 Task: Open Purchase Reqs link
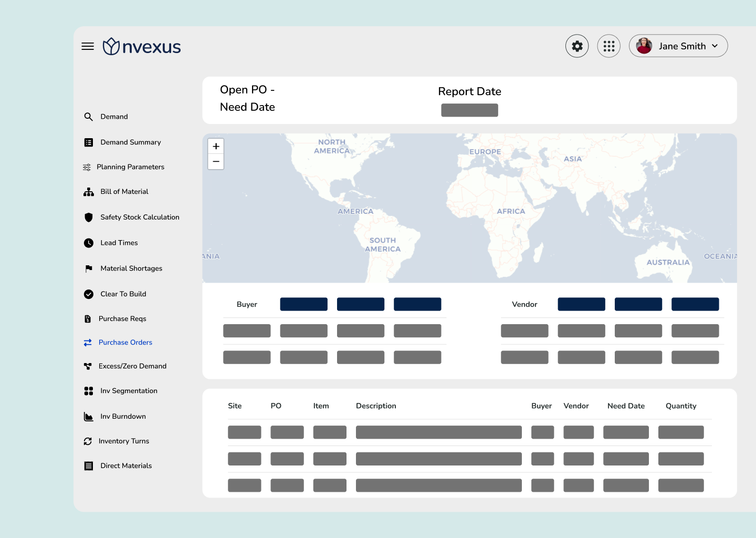[122, 319]
